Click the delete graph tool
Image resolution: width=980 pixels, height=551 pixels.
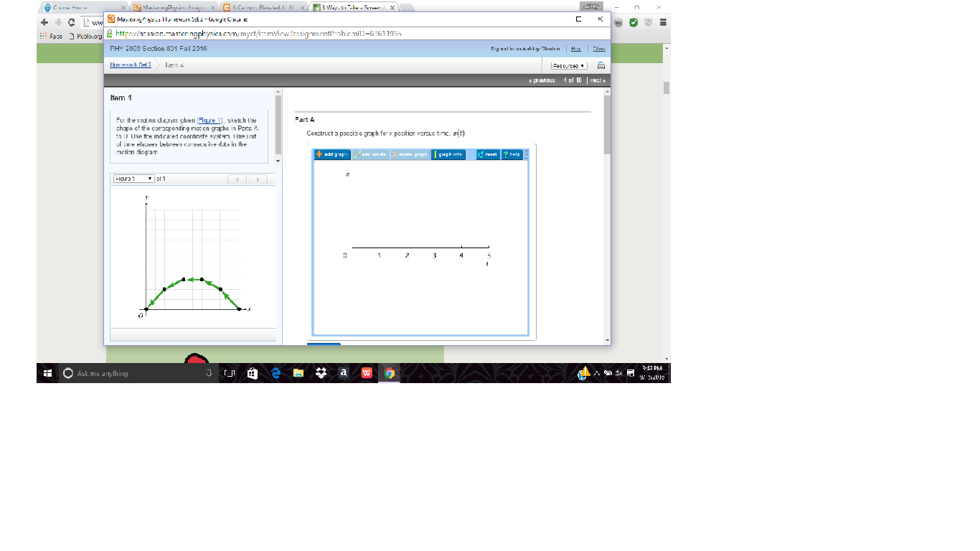pyautogui.click(x=411, y=154)
